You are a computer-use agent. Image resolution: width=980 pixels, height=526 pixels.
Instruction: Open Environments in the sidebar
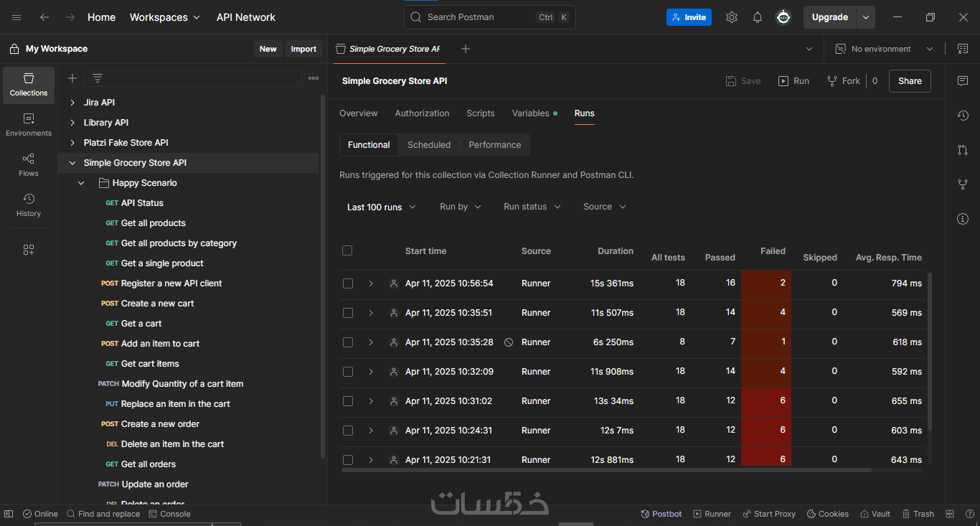(x=29, y=126)
